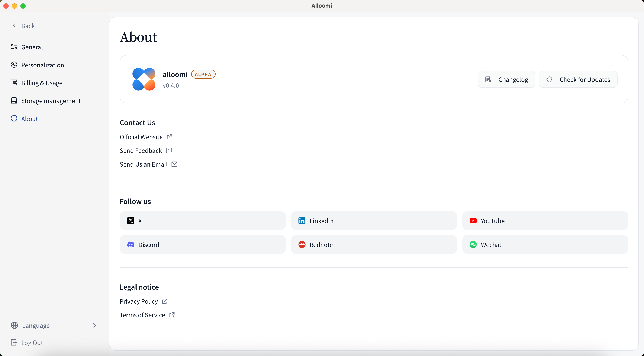Expand the Language submenu chevron
Viewport: 644px width, 356px height.
point(94,325)
